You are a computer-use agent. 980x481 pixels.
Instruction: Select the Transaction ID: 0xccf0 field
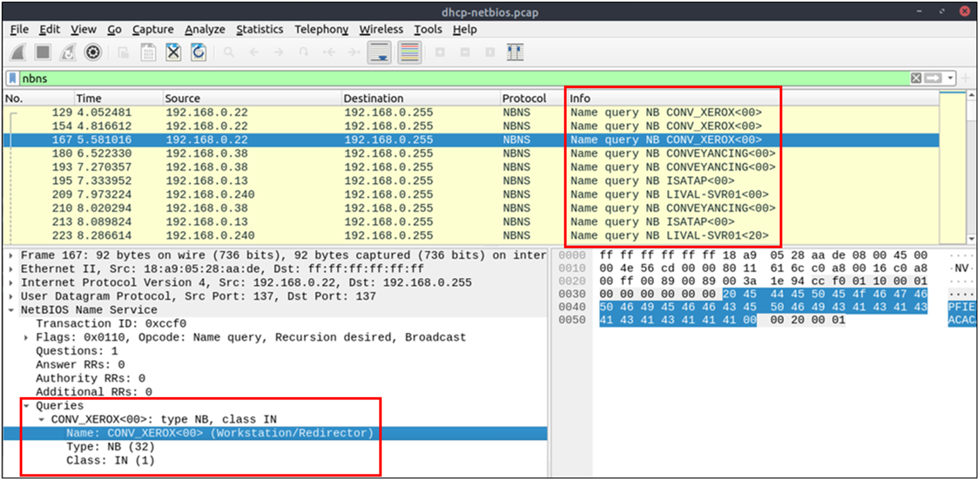pyautogui.click(x=111, y=324)
